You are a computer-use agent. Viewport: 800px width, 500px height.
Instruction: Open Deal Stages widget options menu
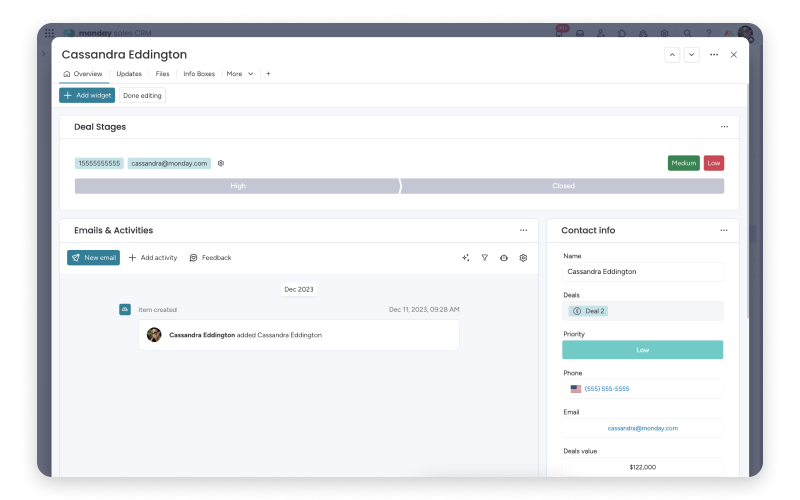tap(724, 127)
